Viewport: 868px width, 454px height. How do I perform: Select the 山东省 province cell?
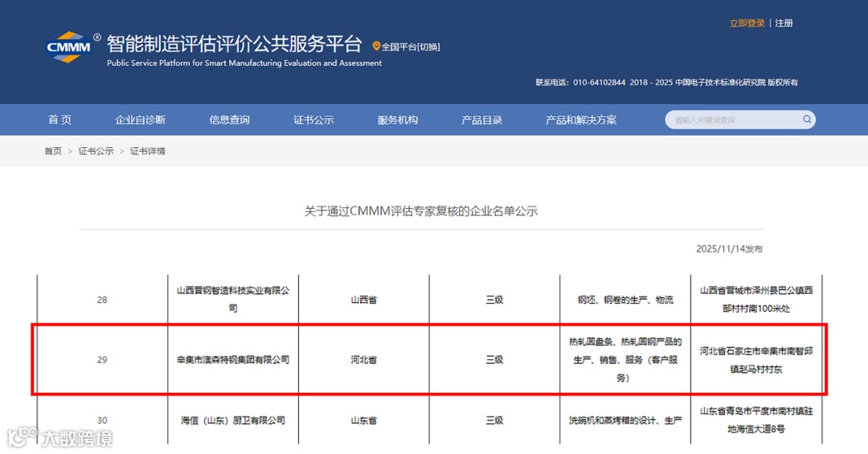[x=364, y=420]
